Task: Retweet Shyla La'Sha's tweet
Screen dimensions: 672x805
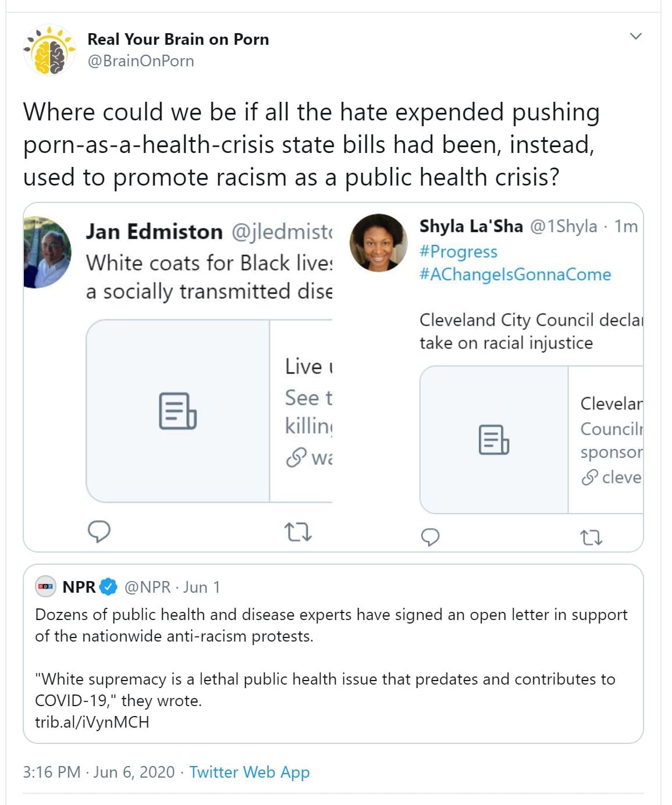Action: [x=592, y=537]
